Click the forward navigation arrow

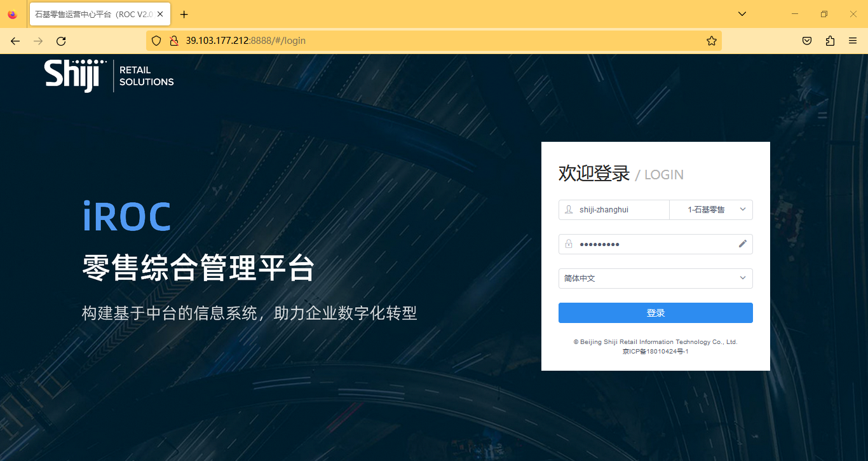tap(38, 41)
